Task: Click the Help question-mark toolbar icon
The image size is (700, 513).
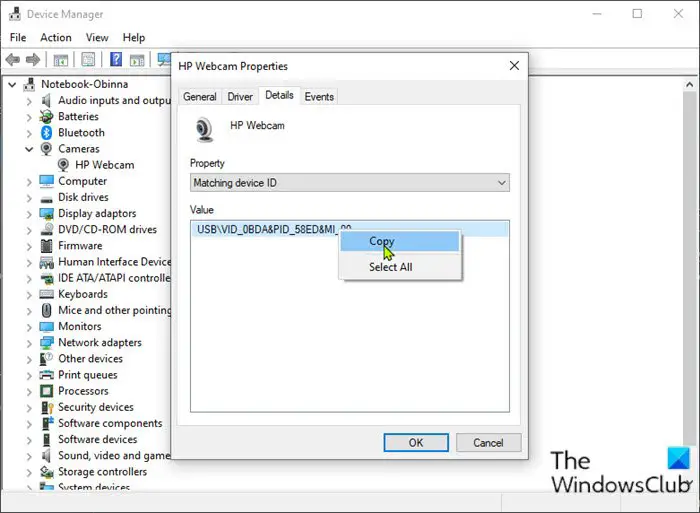Action: pyautogui.click(x=116, y=59)
